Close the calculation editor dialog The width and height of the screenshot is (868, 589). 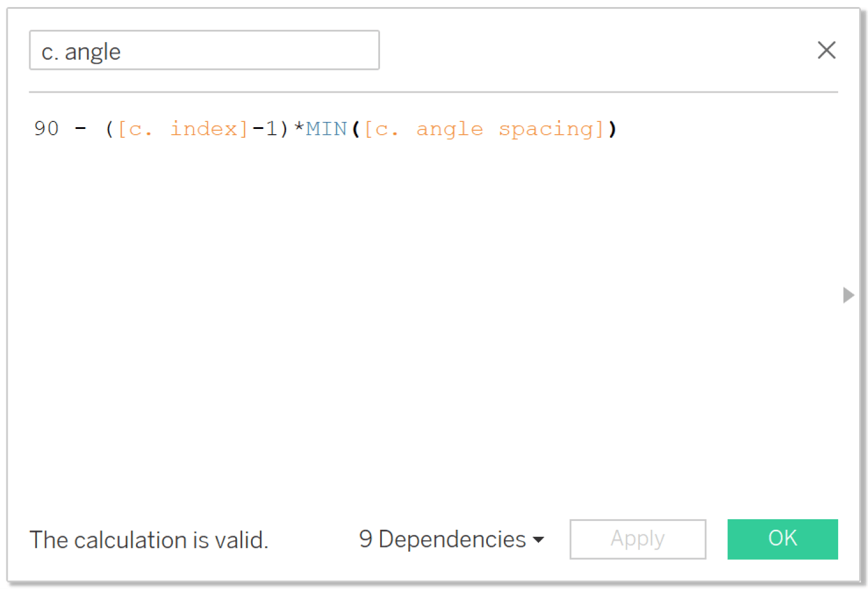click(826, 50)
